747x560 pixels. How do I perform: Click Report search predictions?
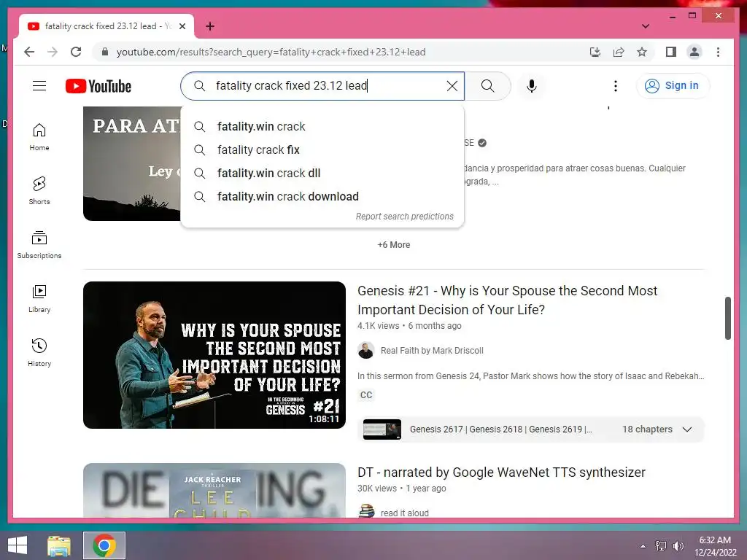[404, 216]
